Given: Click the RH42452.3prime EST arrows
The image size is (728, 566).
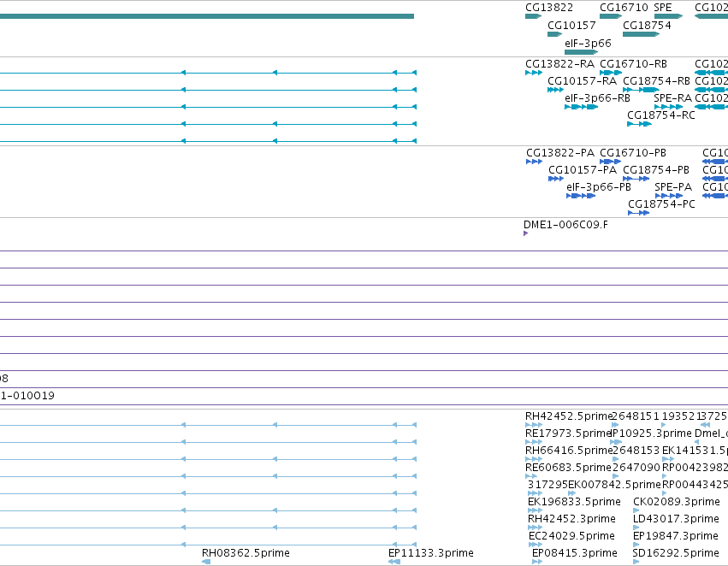Looking at the screenshot, I should 535,528.
